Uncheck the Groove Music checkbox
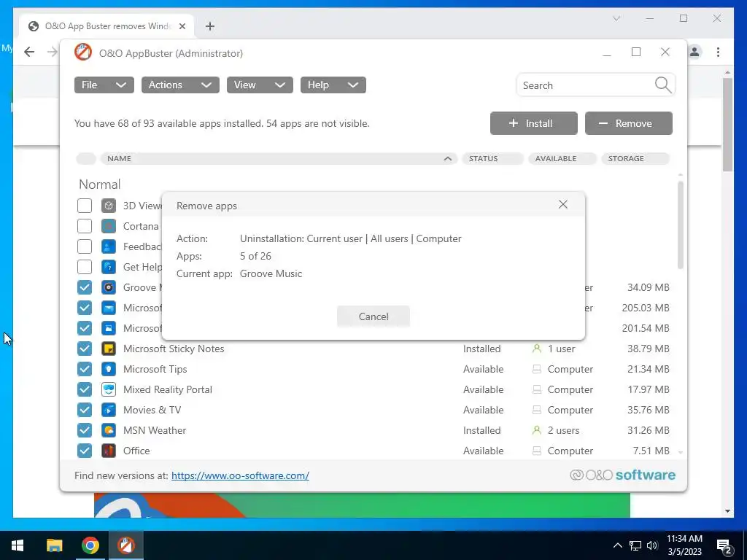 pos(85,287)
